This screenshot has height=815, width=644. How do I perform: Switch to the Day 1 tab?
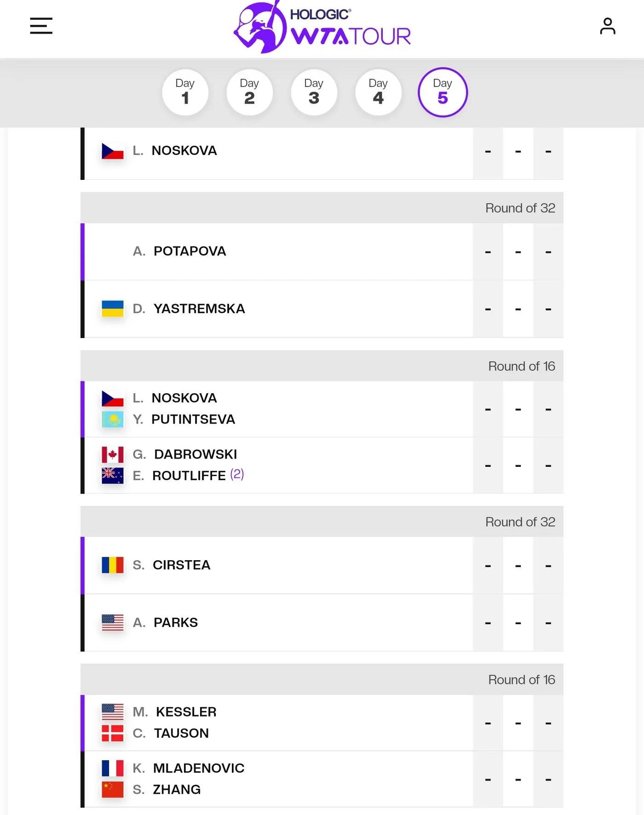[x=185, y=92]
